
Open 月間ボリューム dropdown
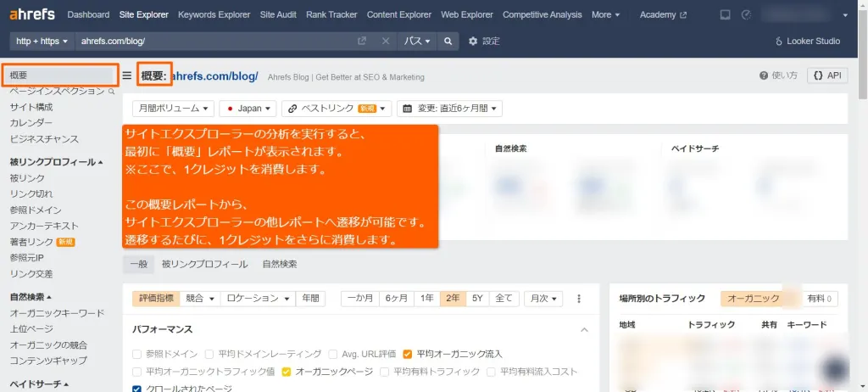point(173,109)
